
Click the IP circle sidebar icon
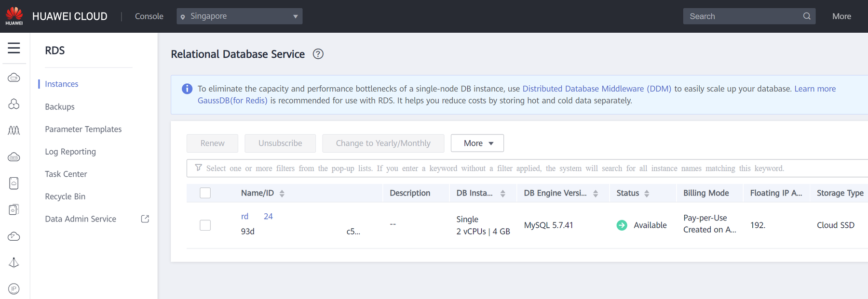coord(14,289)
